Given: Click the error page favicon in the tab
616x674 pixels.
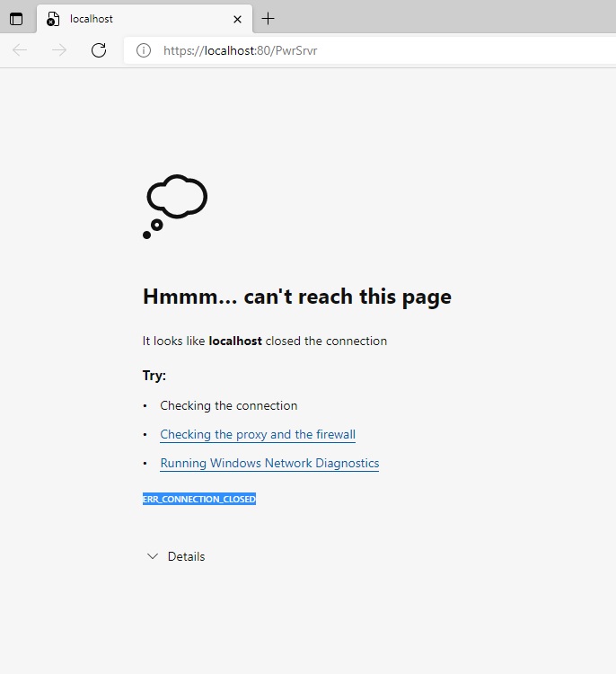Looking at the screenshot, I should coord(53,19).
